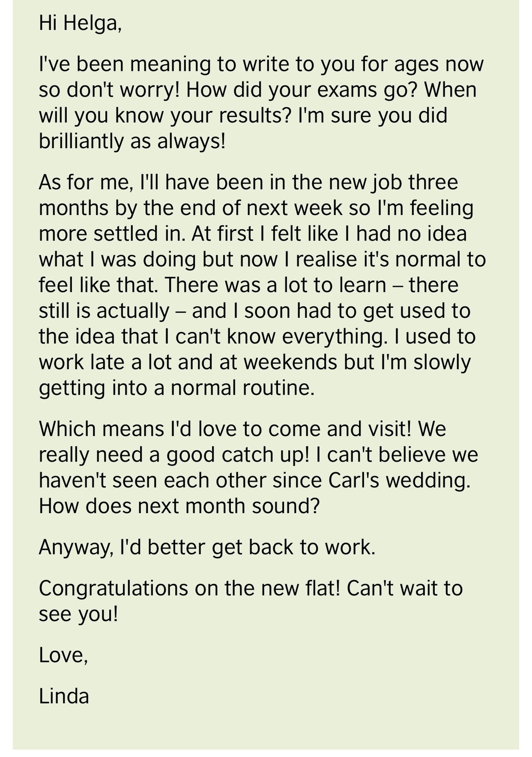The height and width of the screenshot is (757, 532).
Task: Click the words "Carl's wedding."
Action: point(399,480)
